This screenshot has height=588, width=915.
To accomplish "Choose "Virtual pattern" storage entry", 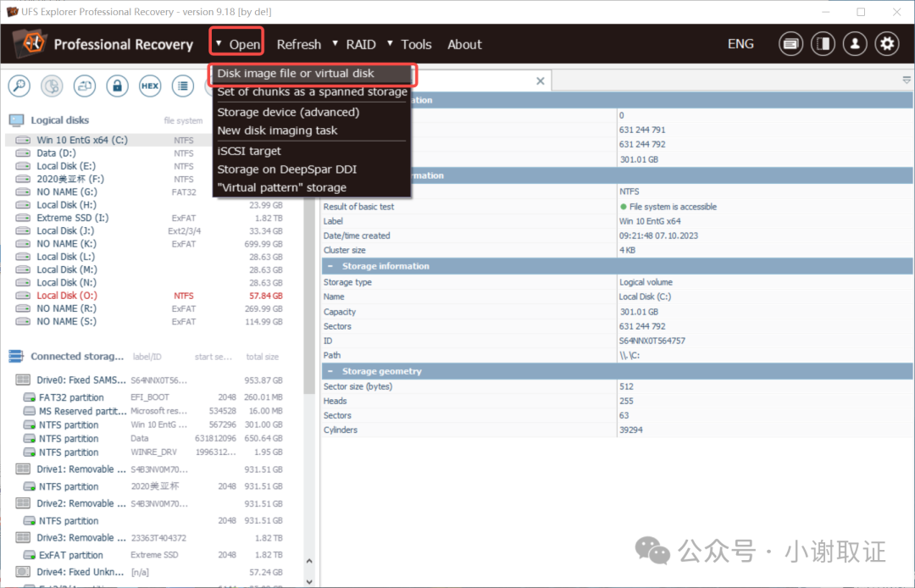I will pos(312,188).
